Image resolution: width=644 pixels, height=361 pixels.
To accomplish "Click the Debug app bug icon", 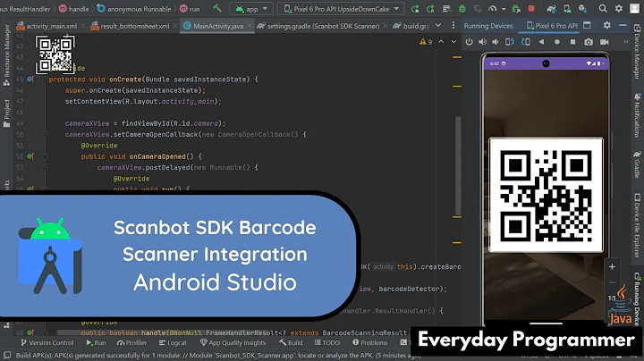I will pyautogui.click(x=462, y=9).
